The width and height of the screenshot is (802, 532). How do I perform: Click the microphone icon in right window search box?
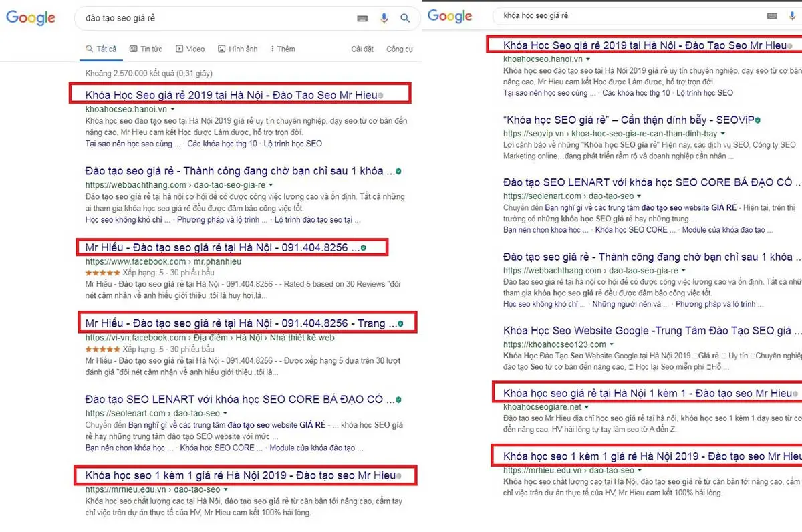click(793, 15)
